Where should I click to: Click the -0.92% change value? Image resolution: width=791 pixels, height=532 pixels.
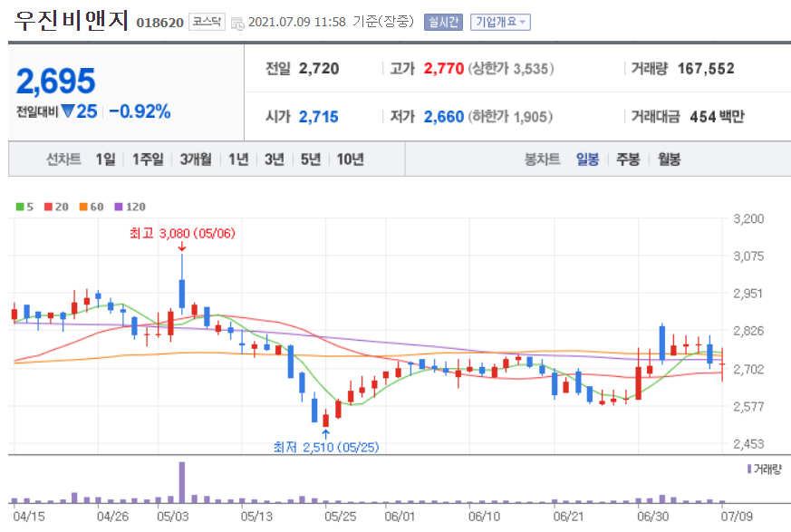(140, 111)
